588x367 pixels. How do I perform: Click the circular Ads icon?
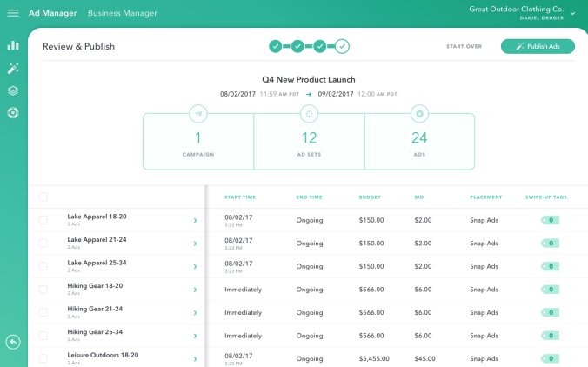pos(419,114)
